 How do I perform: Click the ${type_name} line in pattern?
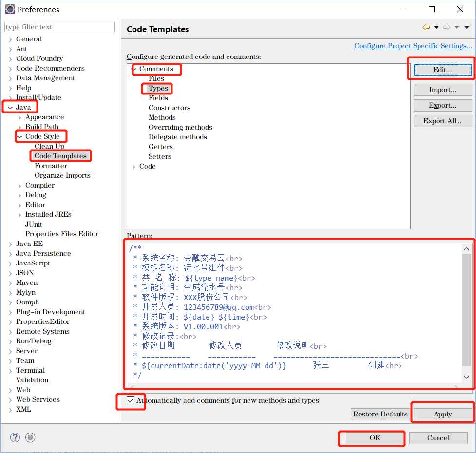(194, 278)
